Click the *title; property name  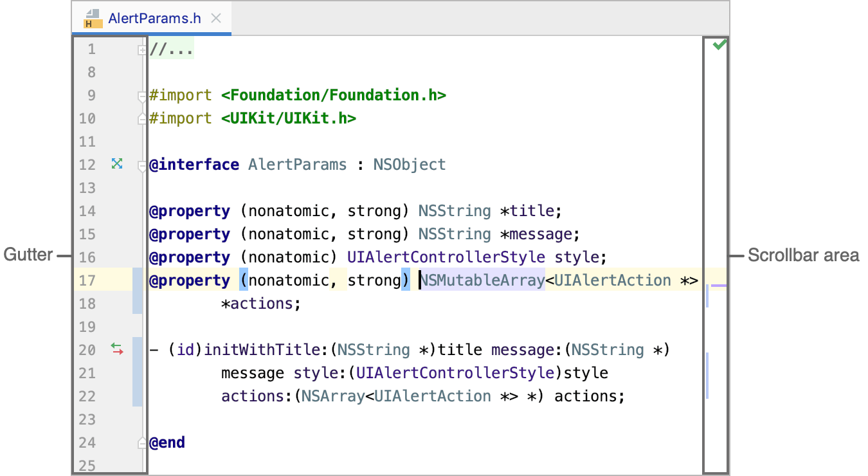pyautogui.click(x=531, y=211)
